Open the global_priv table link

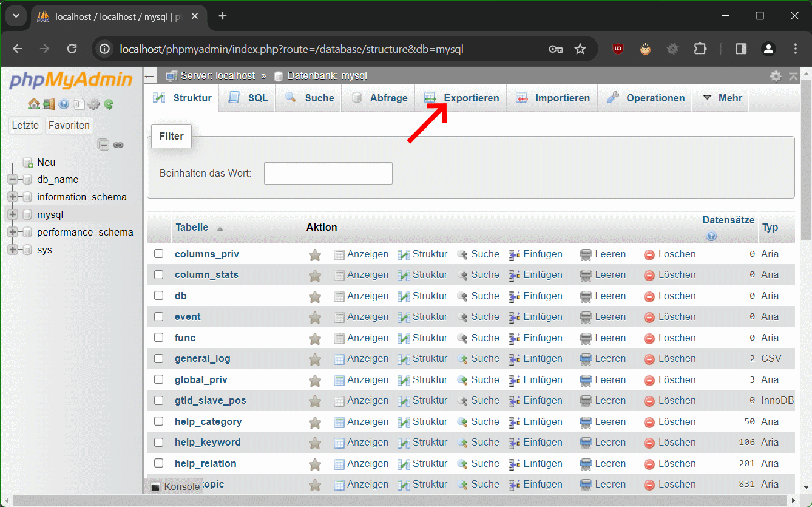(x=201, y=379)
